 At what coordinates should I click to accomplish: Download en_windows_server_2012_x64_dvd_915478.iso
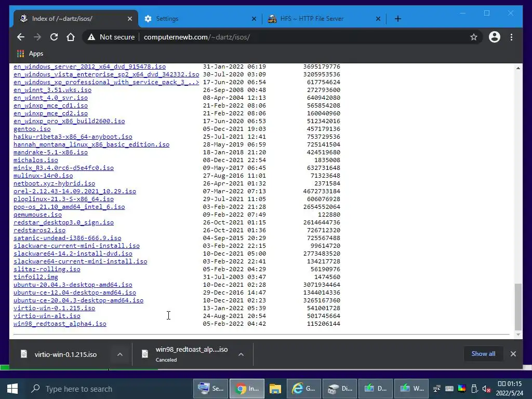(89, 67)
